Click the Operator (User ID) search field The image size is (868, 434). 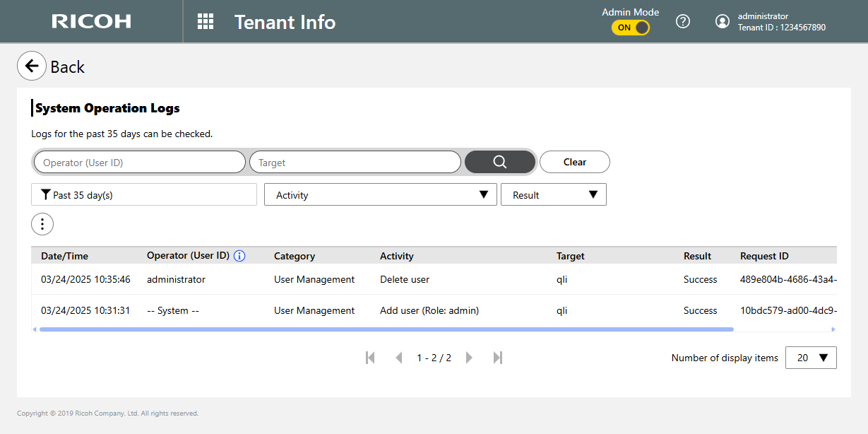tap(140, 163)
